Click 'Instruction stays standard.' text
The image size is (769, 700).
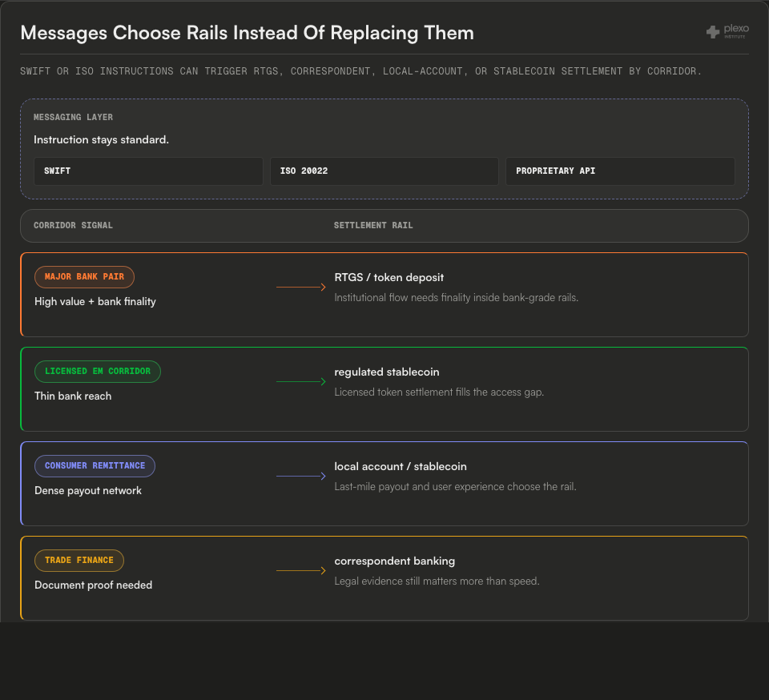coord(101,139)
